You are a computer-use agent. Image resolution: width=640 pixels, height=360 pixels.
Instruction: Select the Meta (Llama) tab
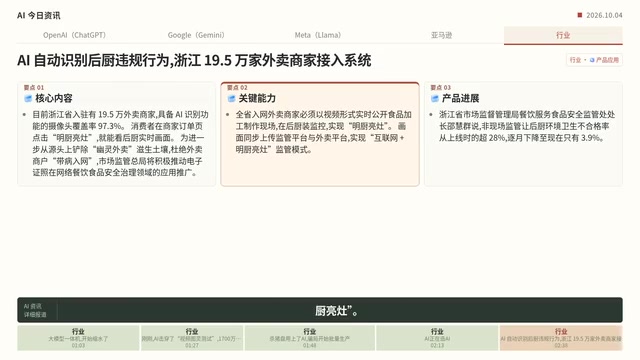[x=318, y=35]
